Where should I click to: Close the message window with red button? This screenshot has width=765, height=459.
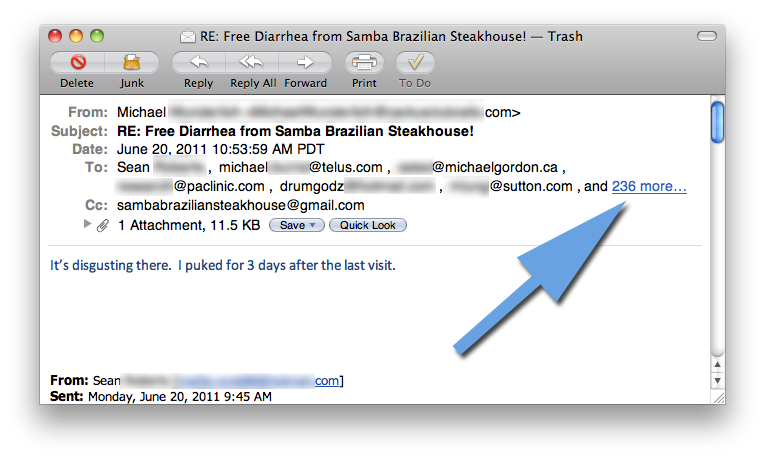click(55, 36)
